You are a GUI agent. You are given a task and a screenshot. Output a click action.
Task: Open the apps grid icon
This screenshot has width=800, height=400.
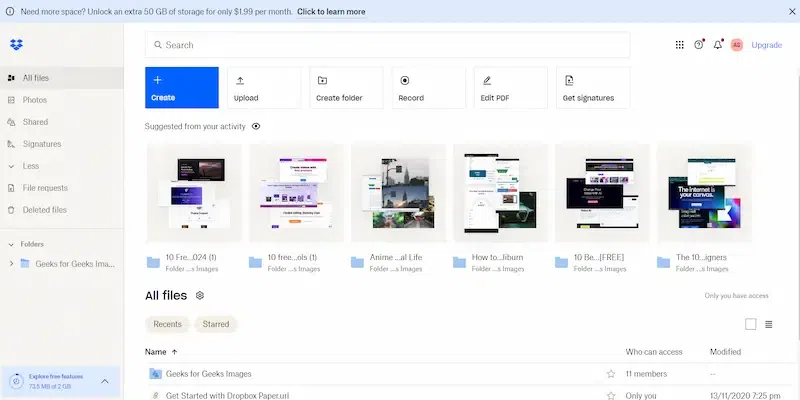pyautogui.click(x=680, y=45)
